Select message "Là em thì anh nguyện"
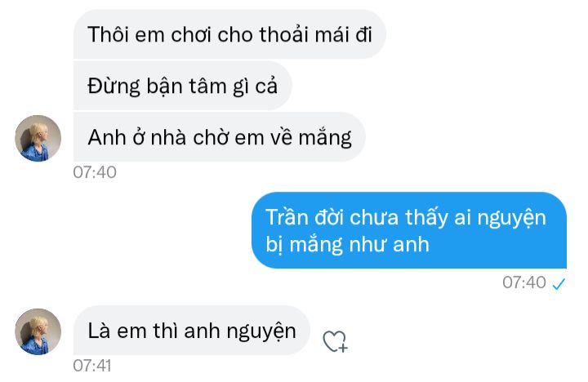The image size is (588, 382). [192, 331]
